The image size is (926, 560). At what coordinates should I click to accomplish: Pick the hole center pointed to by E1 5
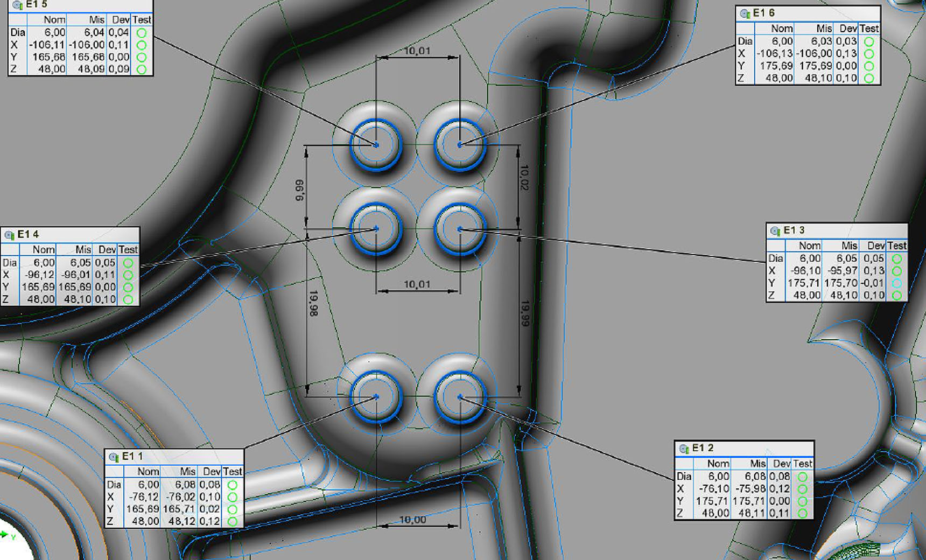coord(376,145)
